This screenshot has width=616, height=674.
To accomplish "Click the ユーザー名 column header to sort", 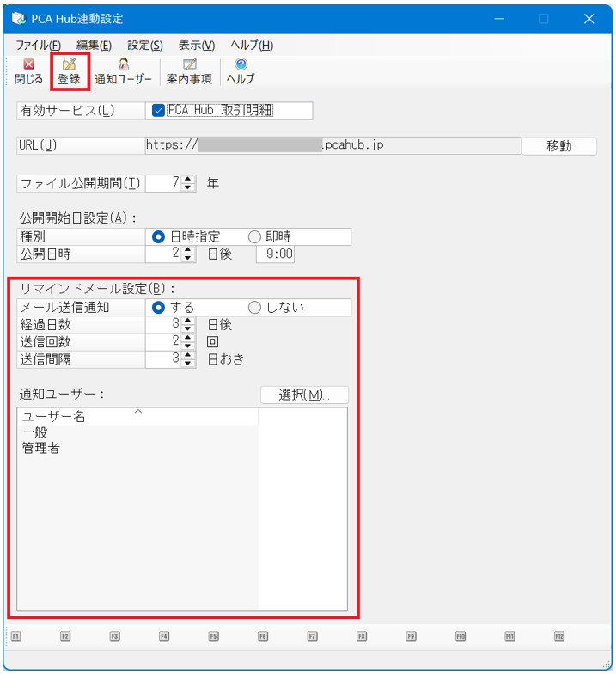I will click(137, 416).
